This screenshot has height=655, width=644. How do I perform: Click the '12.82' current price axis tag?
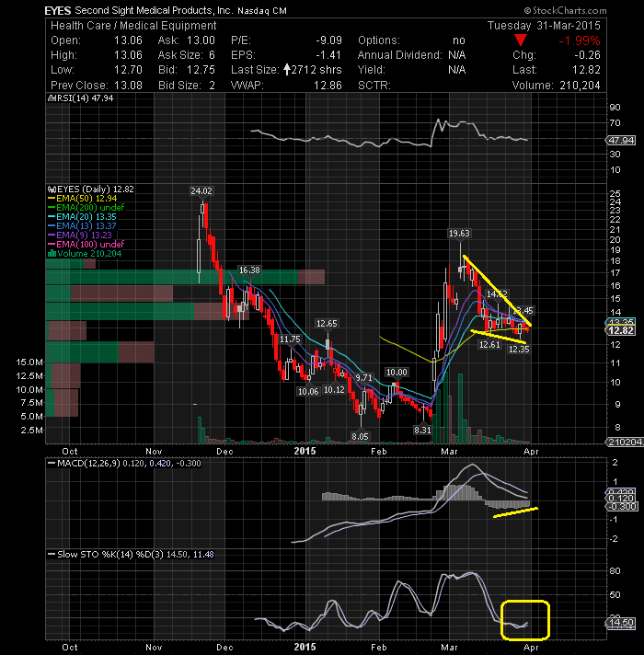tap(621, 331)
